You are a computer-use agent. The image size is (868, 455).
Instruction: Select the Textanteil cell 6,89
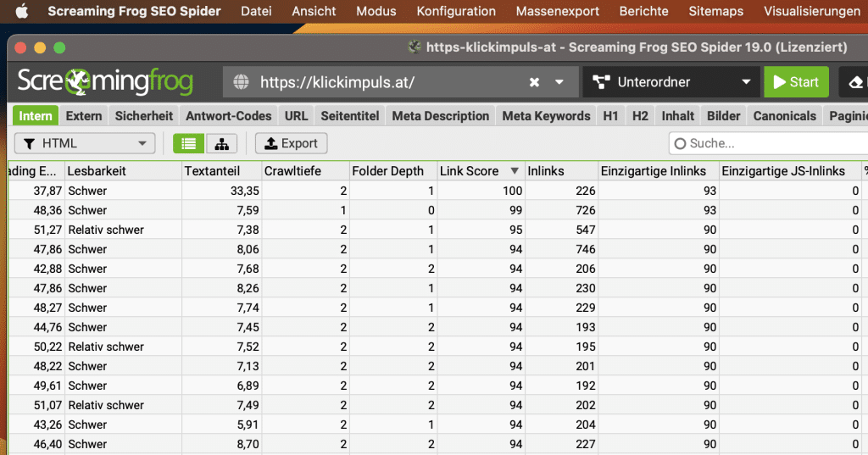point(221,386)
